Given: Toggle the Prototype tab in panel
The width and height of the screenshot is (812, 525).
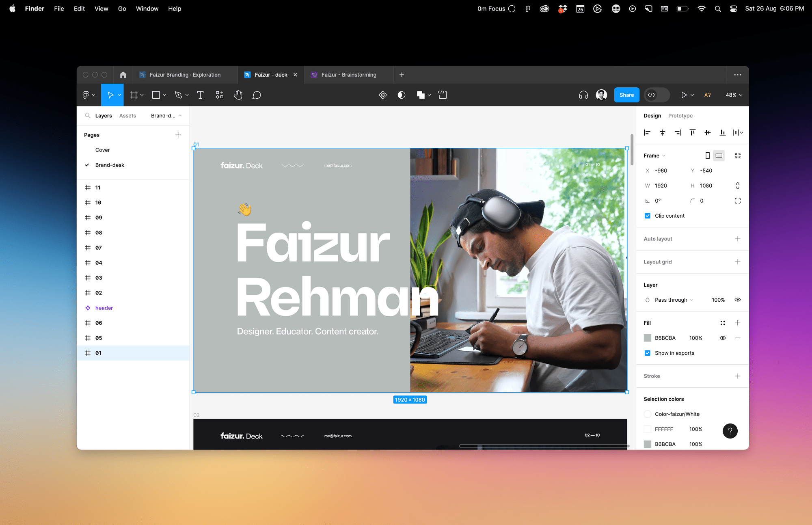Looking at the screenshot, I should click(680, 115).
